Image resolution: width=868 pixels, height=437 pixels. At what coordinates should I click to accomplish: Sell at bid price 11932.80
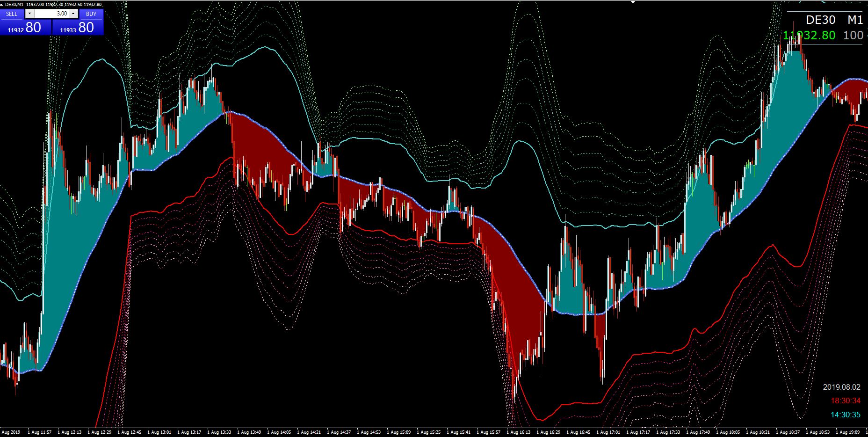pyautogui.click(x=25, y=28)
